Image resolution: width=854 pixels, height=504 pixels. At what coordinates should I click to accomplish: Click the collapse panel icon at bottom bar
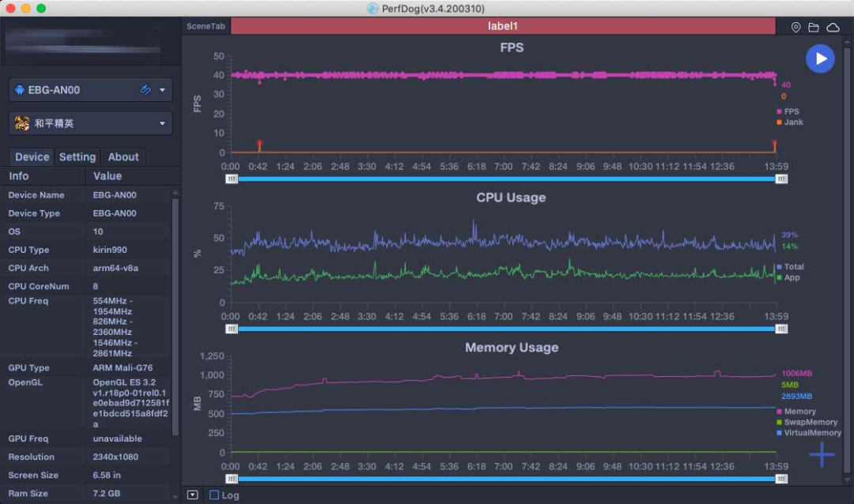click(192, 495)
